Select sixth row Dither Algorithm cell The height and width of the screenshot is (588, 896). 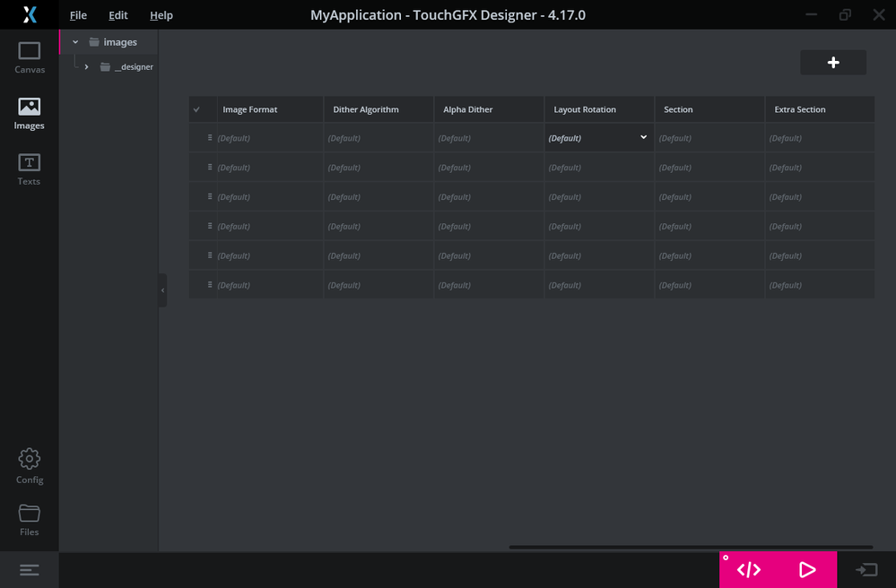click(x=378, y=285)
